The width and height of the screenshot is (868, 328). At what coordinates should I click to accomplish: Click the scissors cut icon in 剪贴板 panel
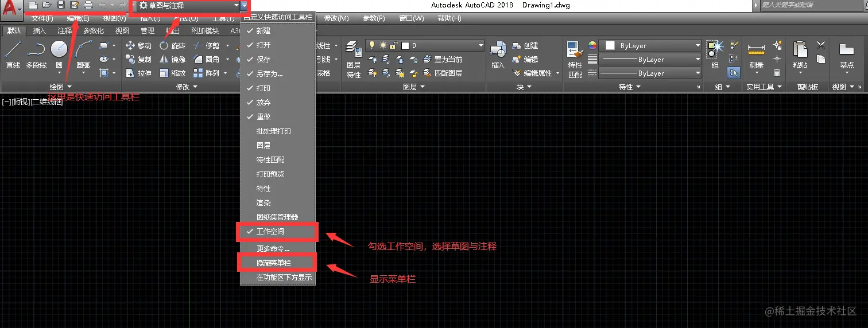820,45
